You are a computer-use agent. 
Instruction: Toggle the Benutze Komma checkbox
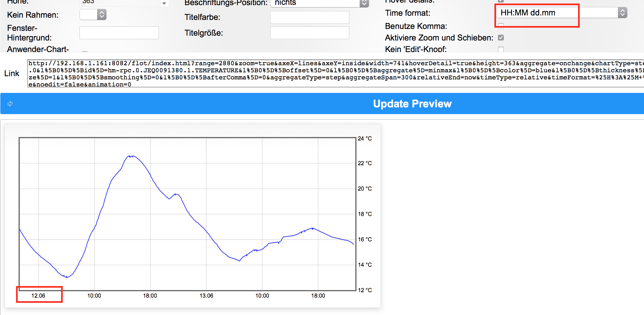pos(501,26)
